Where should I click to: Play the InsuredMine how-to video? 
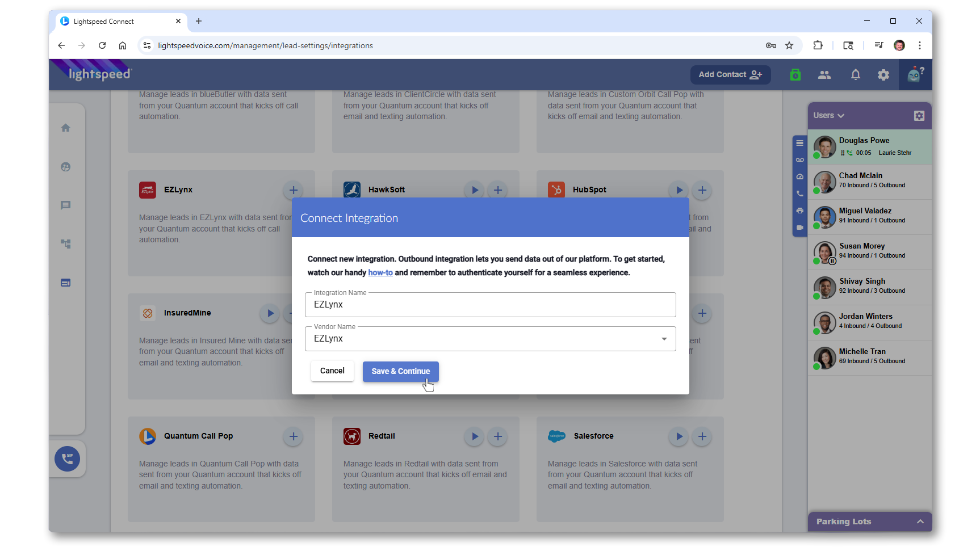(270, 313)
